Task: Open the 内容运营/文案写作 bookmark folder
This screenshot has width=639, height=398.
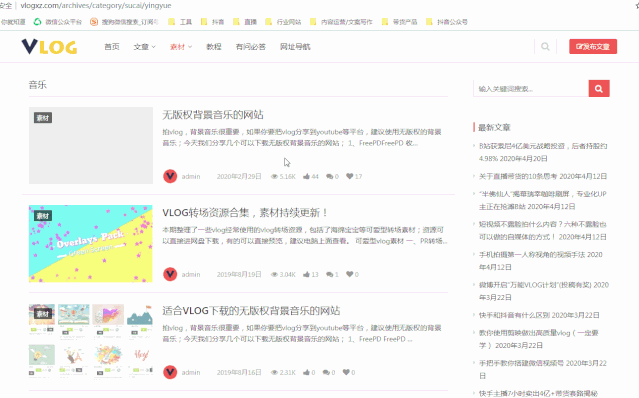Action: coord(342,22)
